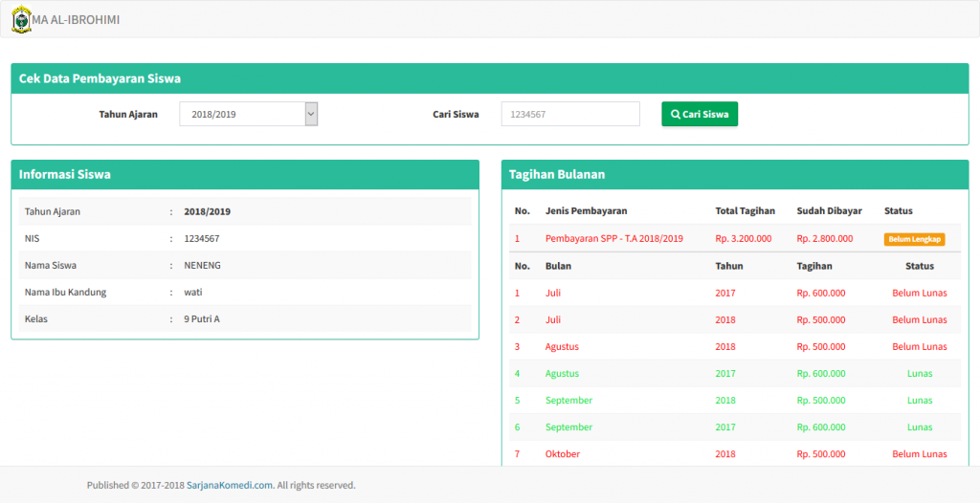Click the Nama Ibu Kandung label

66,293
